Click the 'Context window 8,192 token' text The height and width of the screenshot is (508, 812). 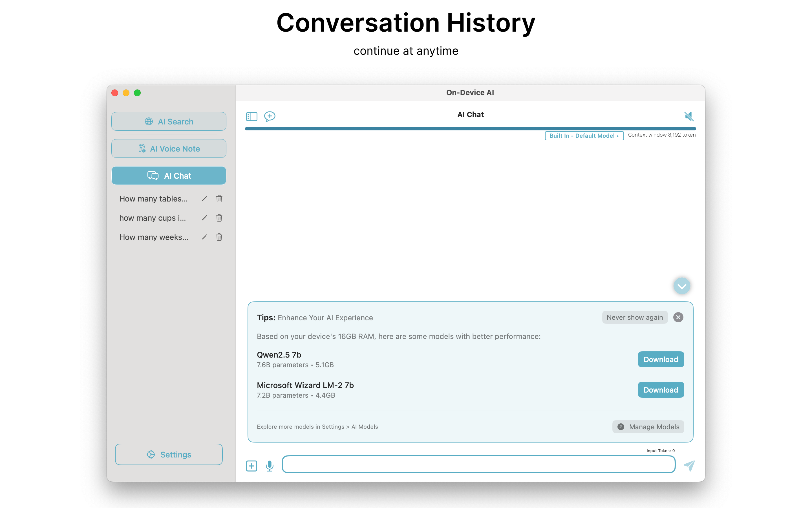[x=662, y=135]
